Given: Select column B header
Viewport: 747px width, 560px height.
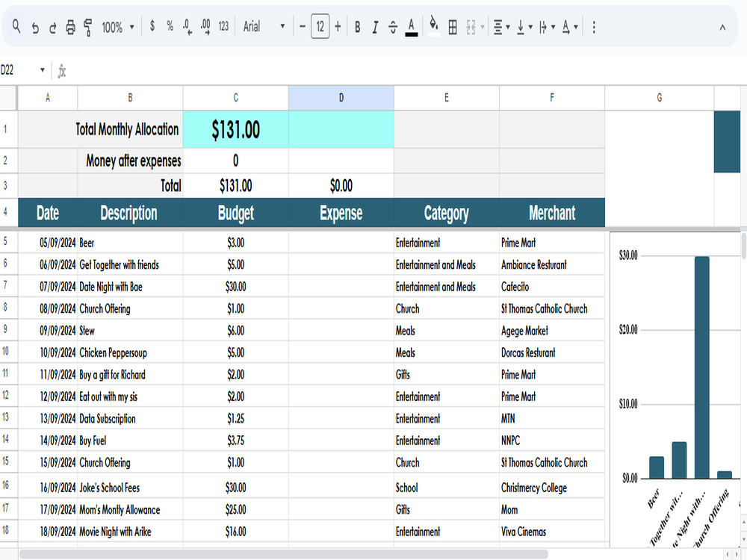Looking at the screenshot, I should coord(130,98).
